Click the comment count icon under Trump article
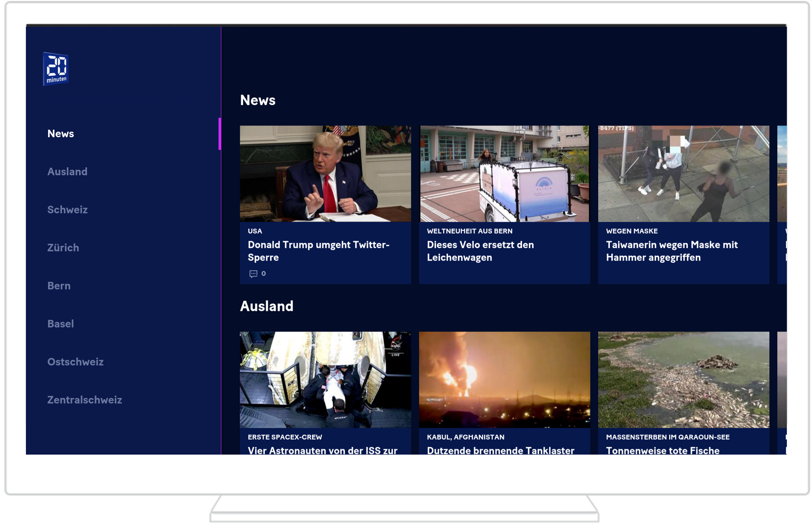 pos(253,274)
